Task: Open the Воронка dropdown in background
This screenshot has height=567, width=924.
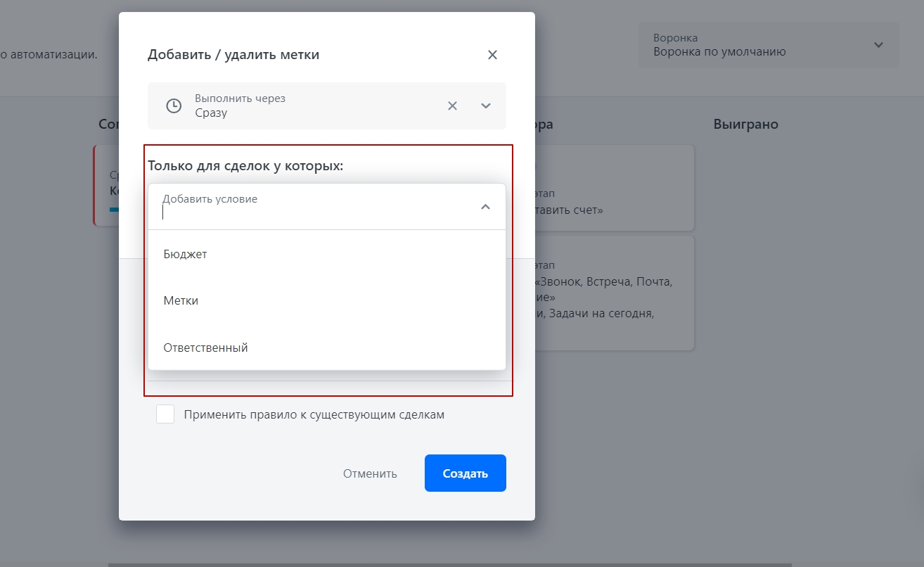Action: (x=769, y=45)
